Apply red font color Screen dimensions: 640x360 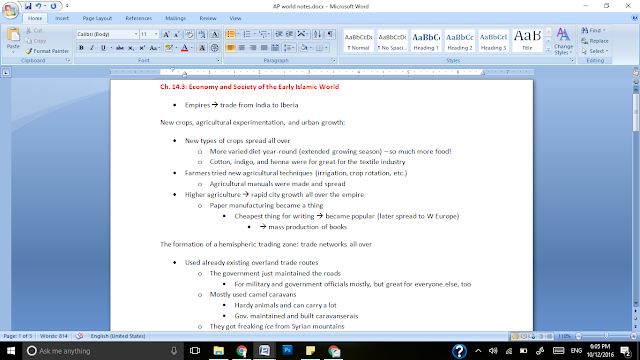(x=184, y=48)
